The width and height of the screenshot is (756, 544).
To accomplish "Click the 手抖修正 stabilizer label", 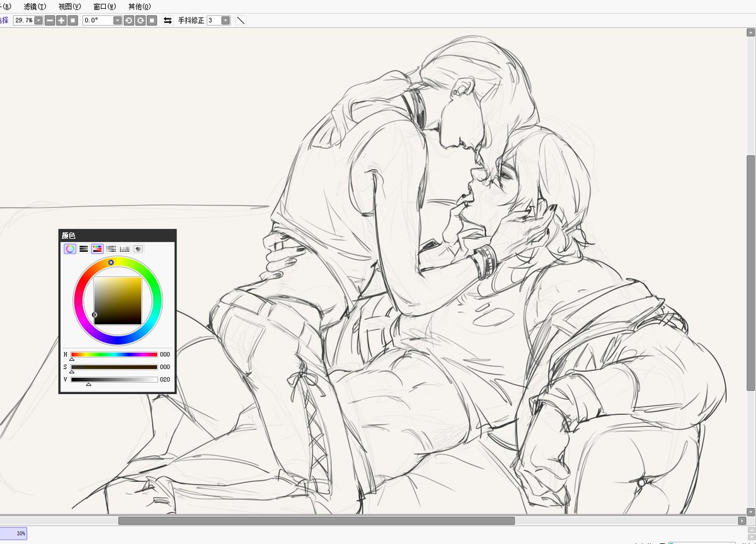I will [191, 20].
